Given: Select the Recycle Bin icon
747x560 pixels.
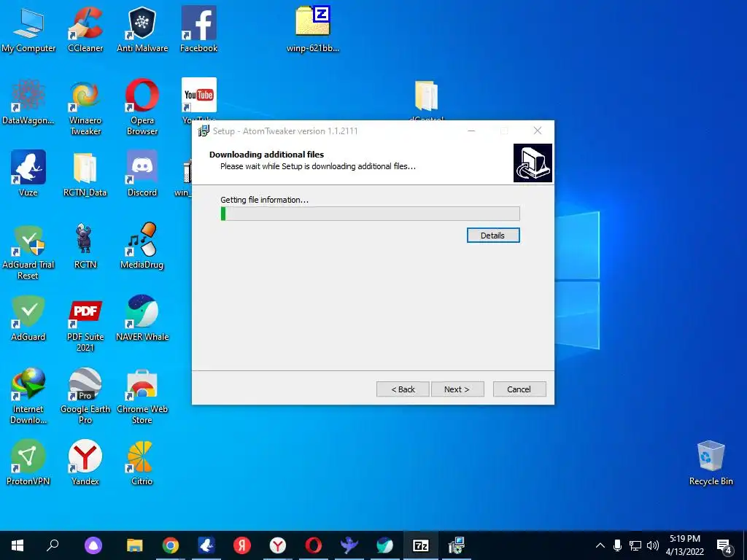Looking at the screenshot, I should [711, 462].
